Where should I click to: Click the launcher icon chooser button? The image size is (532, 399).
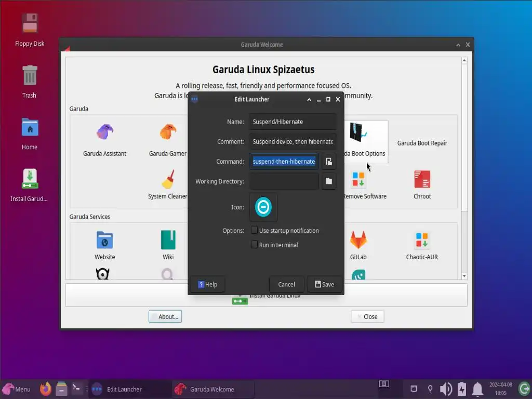263,207
